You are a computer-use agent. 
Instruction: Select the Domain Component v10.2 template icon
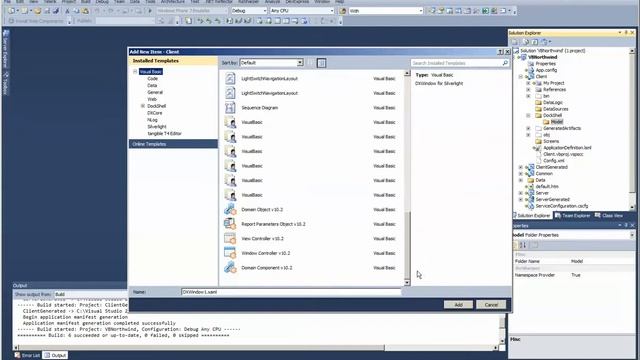(230, 268)
